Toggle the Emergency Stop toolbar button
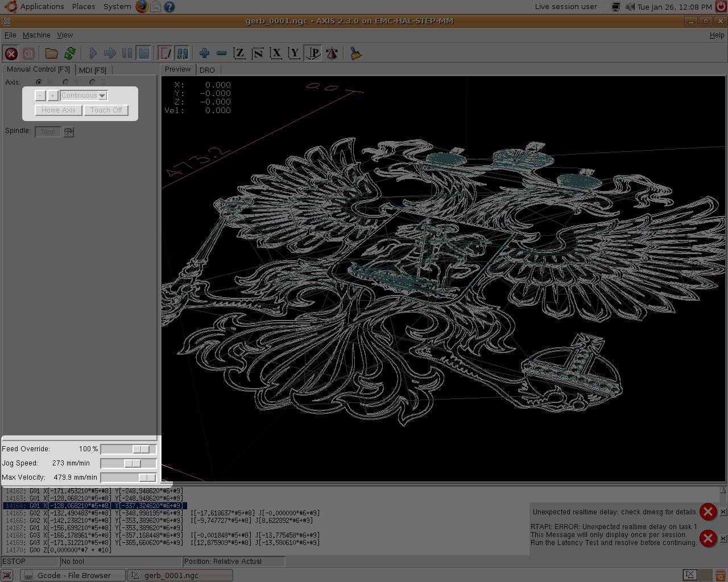 point(11,53)
